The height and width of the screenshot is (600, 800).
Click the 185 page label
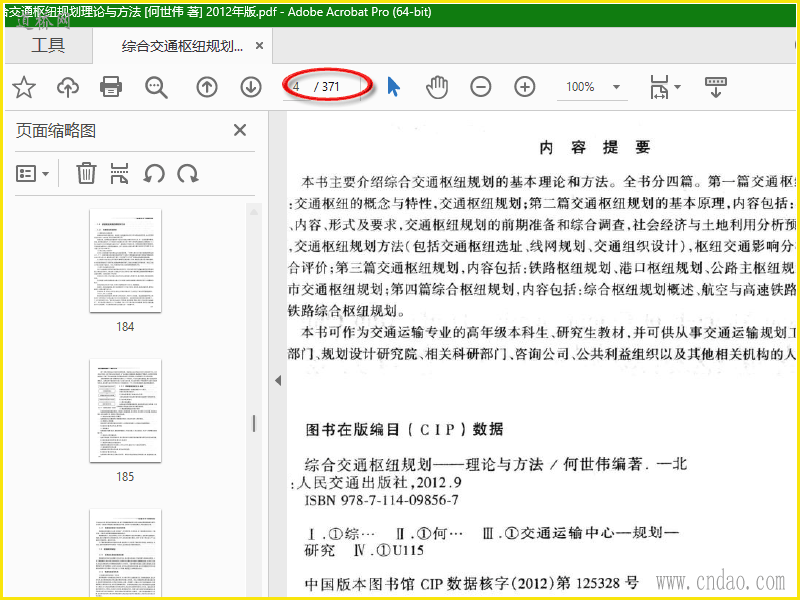pyautogui.click(x=125, y=477)
